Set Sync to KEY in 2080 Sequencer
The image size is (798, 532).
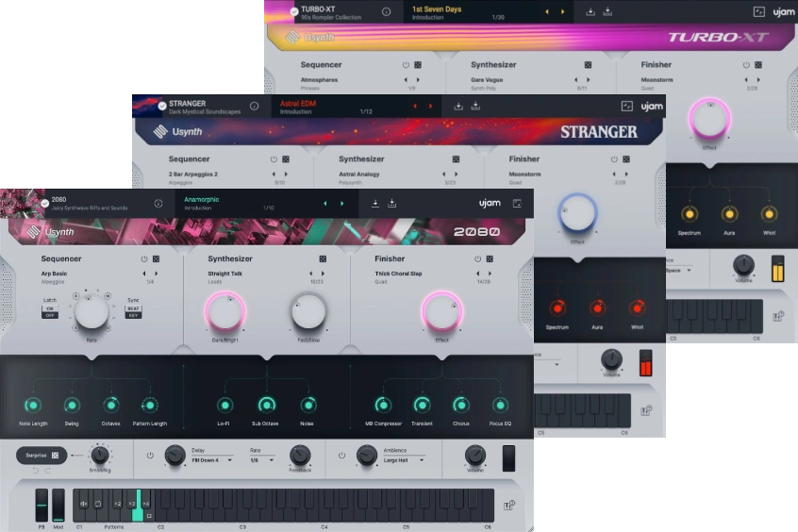133,315
